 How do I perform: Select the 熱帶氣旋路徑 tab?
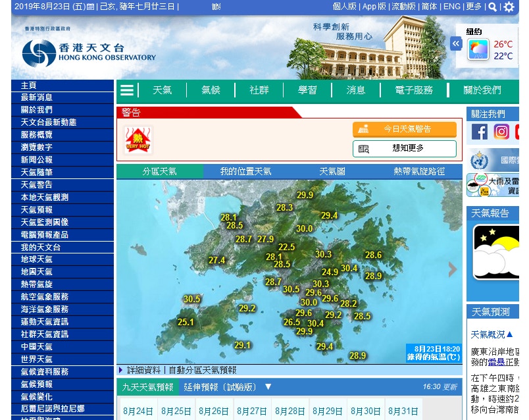point(418,171)
